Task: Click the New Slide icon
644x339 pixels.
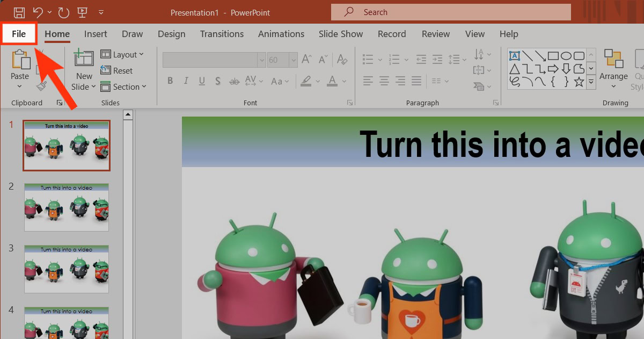Action: coord(84,59)
